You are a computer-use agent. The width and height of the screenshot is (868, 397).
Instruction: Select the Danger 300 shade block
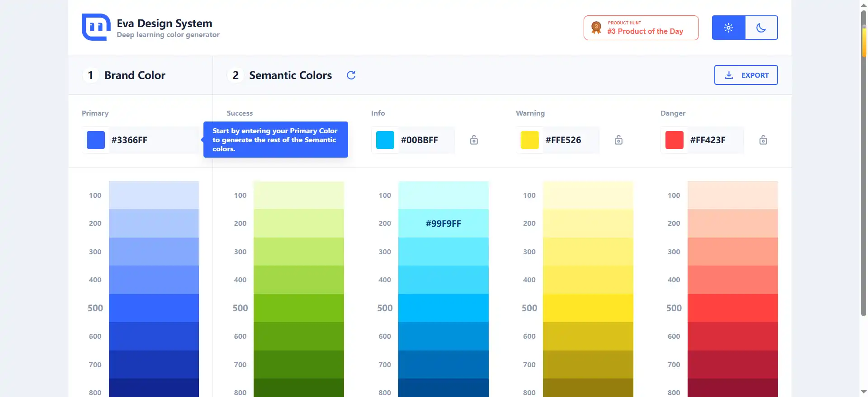click(733, 252)
